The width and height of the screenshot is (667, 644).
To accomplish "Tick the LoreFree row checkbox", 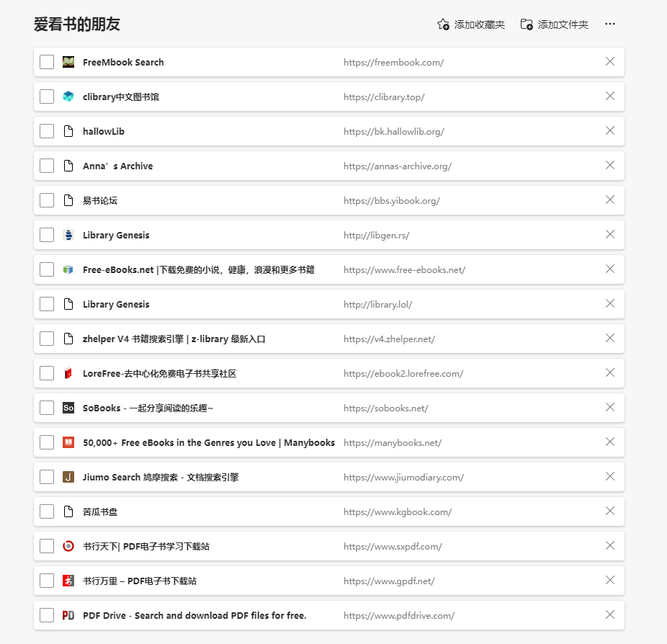I will [x=47, y=373].
